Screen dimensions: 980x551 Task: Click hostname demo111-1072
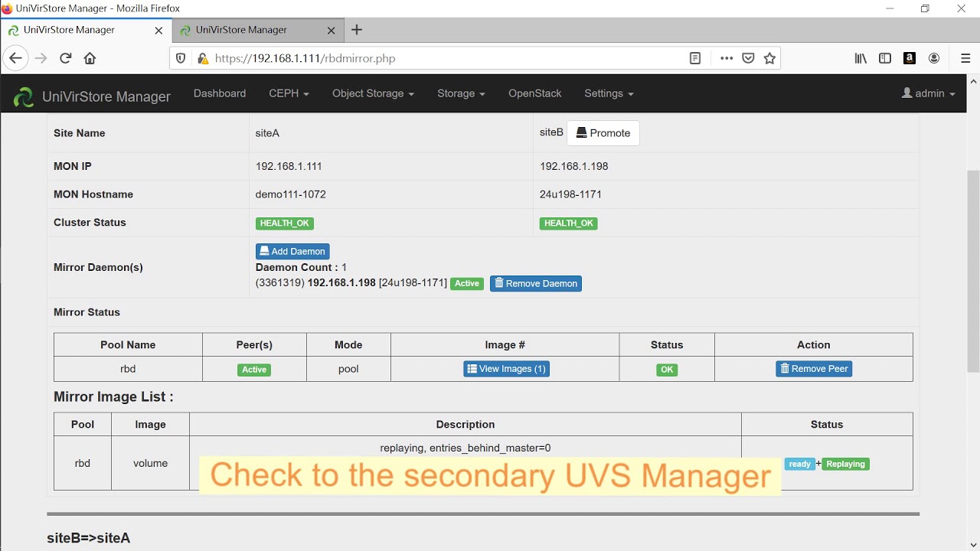pyautogui.click(x=291, y=194)
